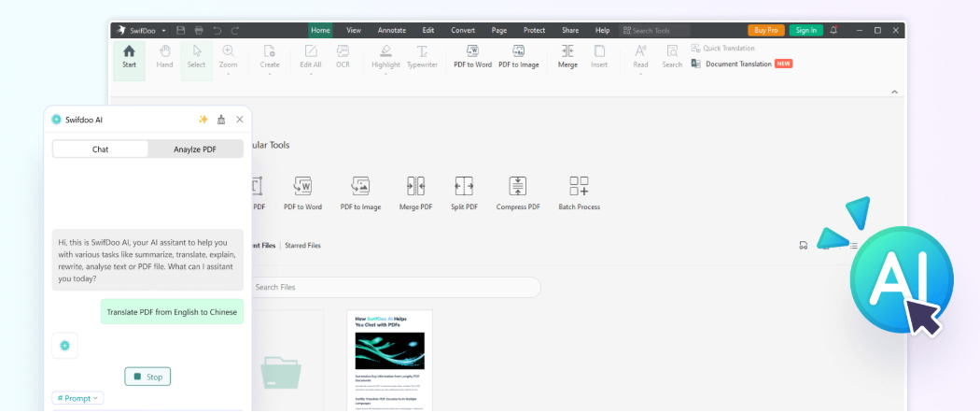Switch to list view icon
This screenshot has height=413, width=980.
pyautogui.click(x=853, y=246)
